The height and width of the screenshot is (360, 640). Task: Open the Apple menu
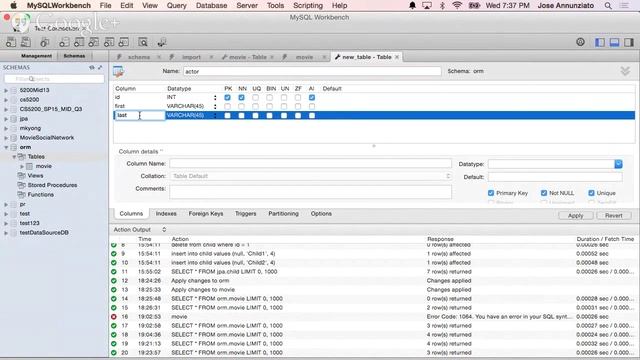(x=13, y=5)
